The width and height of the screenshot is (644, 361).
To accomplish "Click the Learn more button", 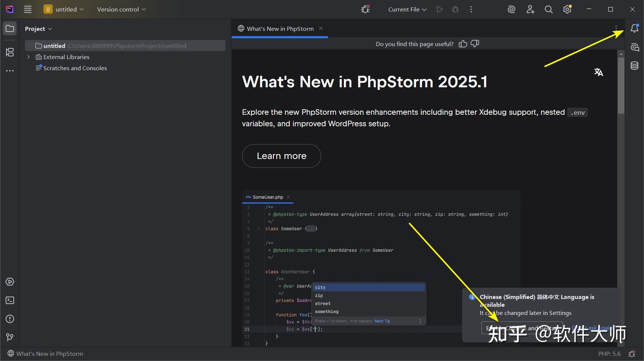I will click(x=281, y=156).
